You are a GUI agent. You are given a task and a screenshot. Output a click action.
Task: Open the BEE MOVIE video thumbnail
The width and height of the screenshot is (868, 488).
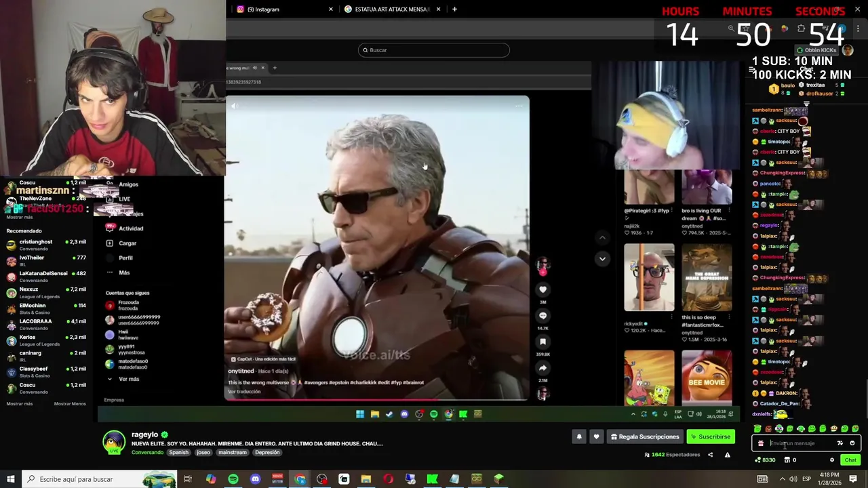click(x=707, y=378)
